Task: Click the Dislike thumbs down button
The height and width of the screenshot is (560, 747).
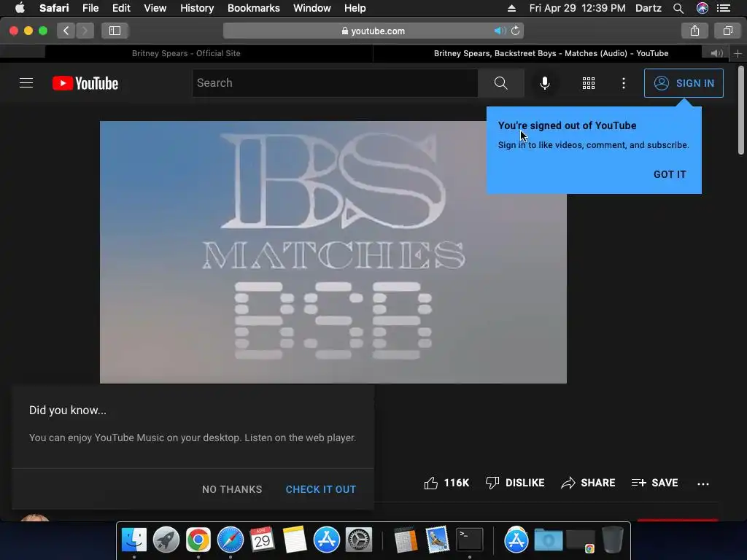Action: [515, 483]
